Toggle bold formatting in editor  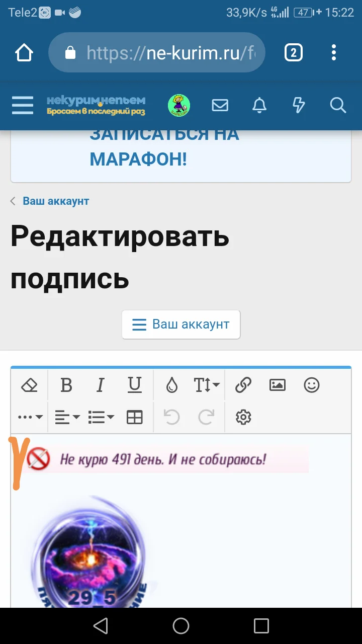[66, 386]
